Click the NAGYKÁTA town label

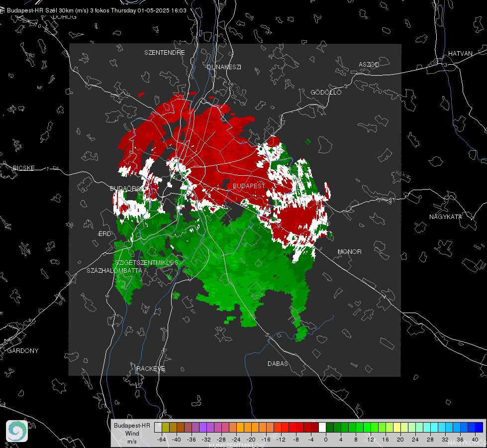pyautogui.click(x=446, y=217)
